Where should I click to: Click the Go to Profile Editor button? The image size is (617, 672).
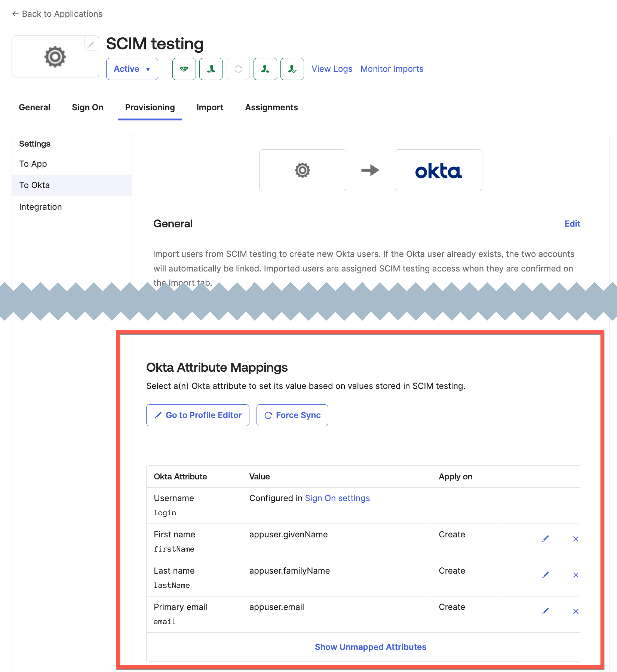coord(198,415)
